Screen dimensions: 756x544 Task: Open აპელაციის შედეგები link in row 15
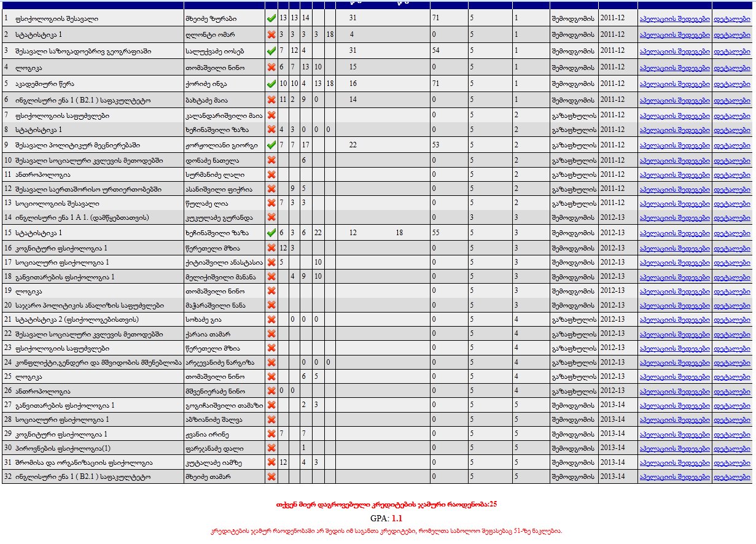click(x=674, y=234)
